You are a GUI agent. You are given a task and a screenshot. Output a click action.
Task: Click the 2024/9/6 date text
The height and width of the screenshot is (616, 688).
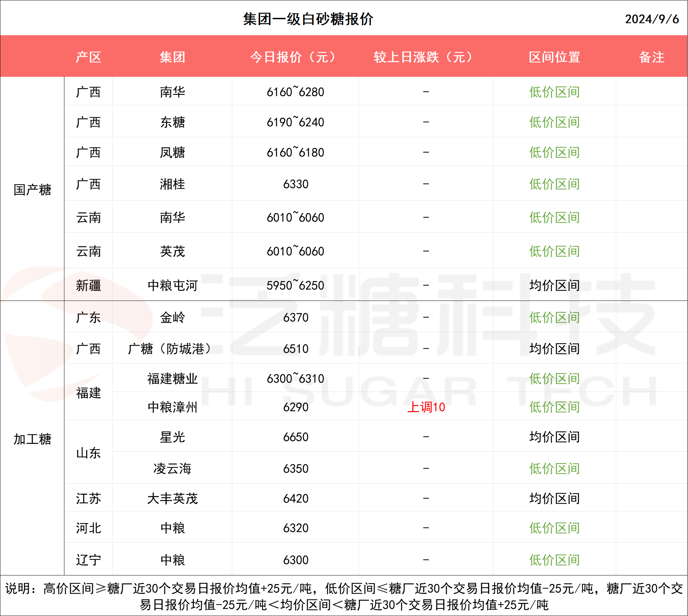coord(651,19)
